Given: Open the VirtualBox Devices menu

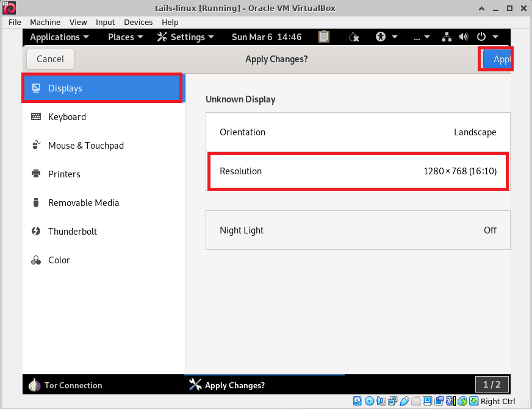Looking at the screenshot, I should (138, 23).
